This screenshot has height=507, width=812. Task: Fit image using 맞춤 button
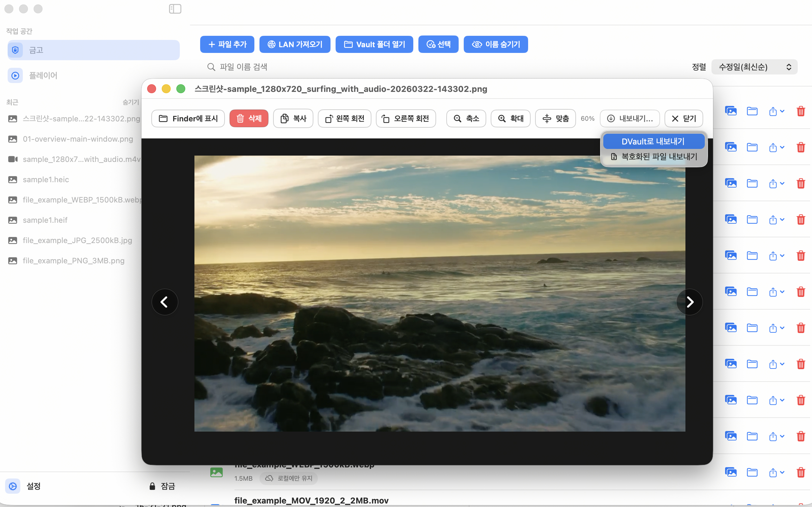coord(555,119)
